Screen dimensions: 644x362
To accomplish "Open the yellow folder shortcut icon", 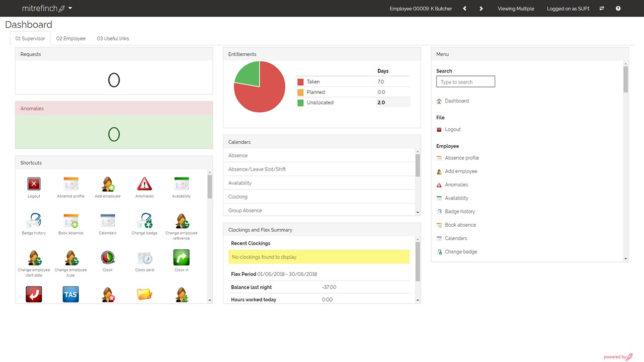I will (x=144, y=294).
